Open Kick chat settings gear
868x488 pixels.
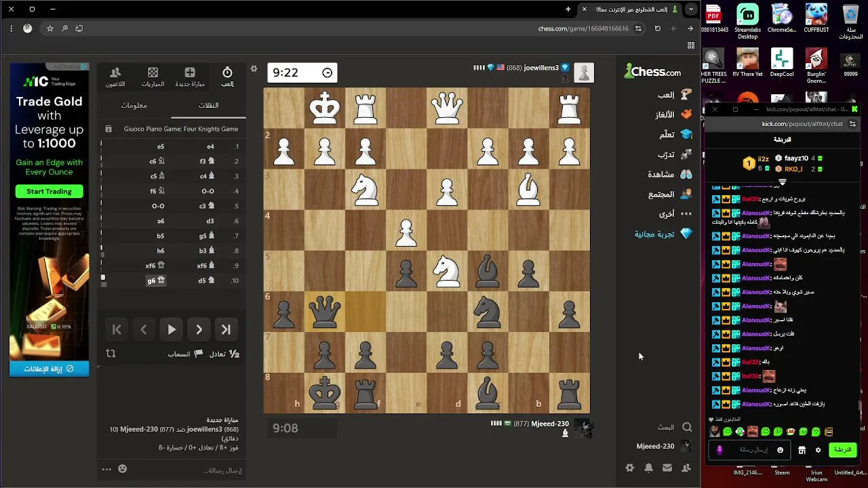tap(818, 450)
